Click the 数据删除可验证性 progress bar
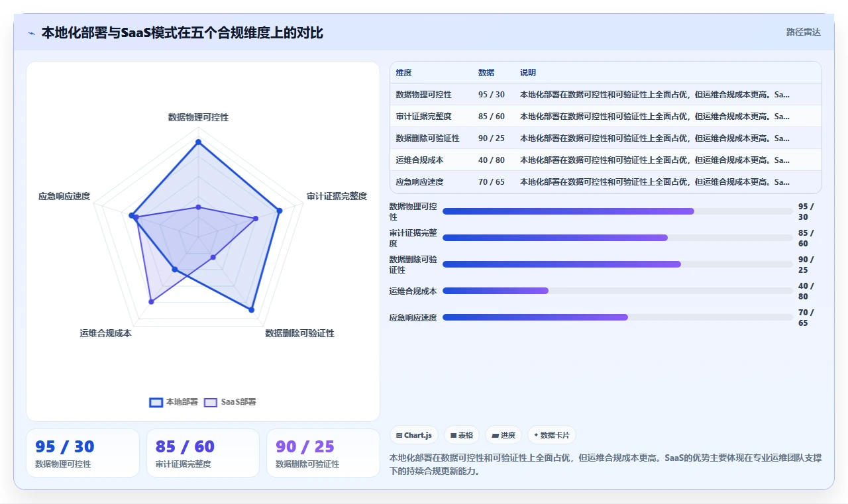 coord(617,264)
